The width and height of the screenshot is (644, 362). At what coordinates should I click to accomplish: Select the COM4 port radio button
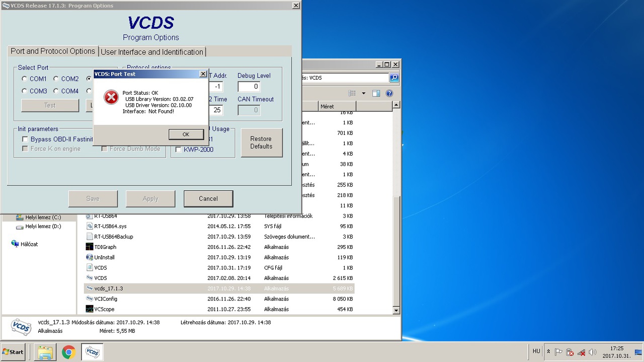(x=56, y=91)
